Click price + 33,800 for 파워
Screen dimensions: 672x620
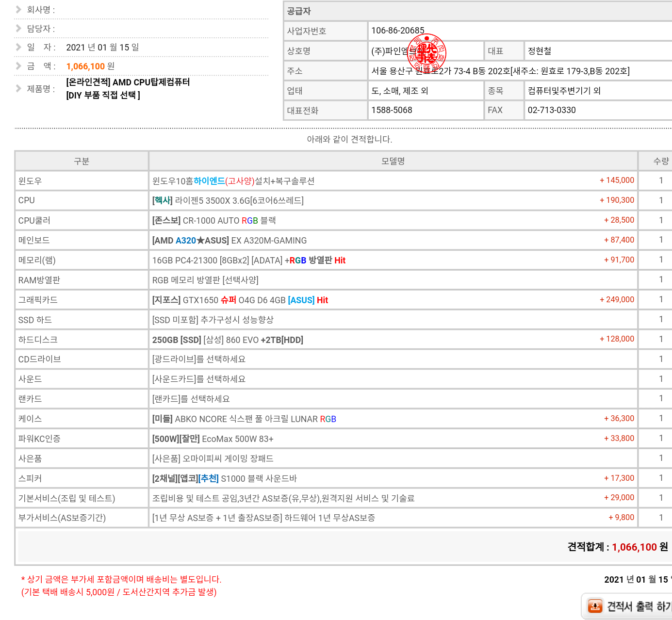(619, 439)
